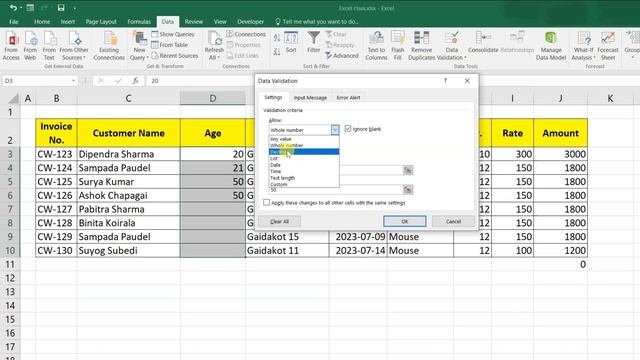Click the Cancel button in dialog
Viewport: 640px width, 360px height.
click(453, 221)
